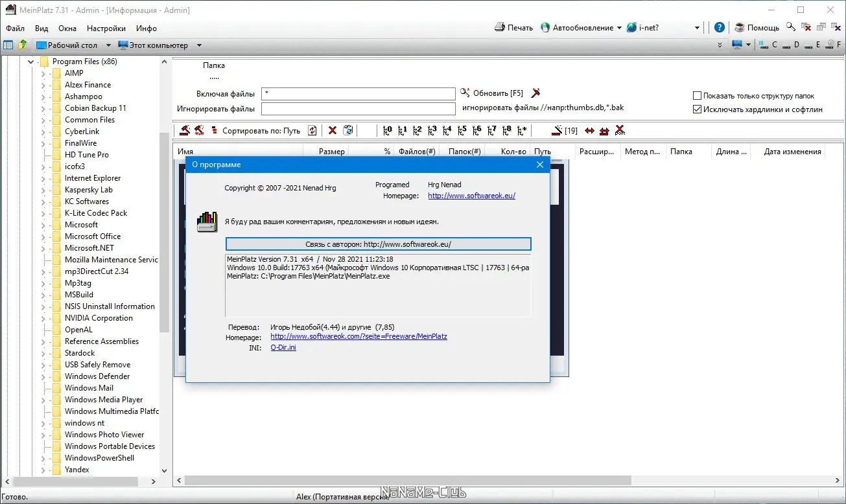The height and width of the screenshot is (504, 846).
Task: Open the softwareok.eu homepage link
Action: [472, 196]
